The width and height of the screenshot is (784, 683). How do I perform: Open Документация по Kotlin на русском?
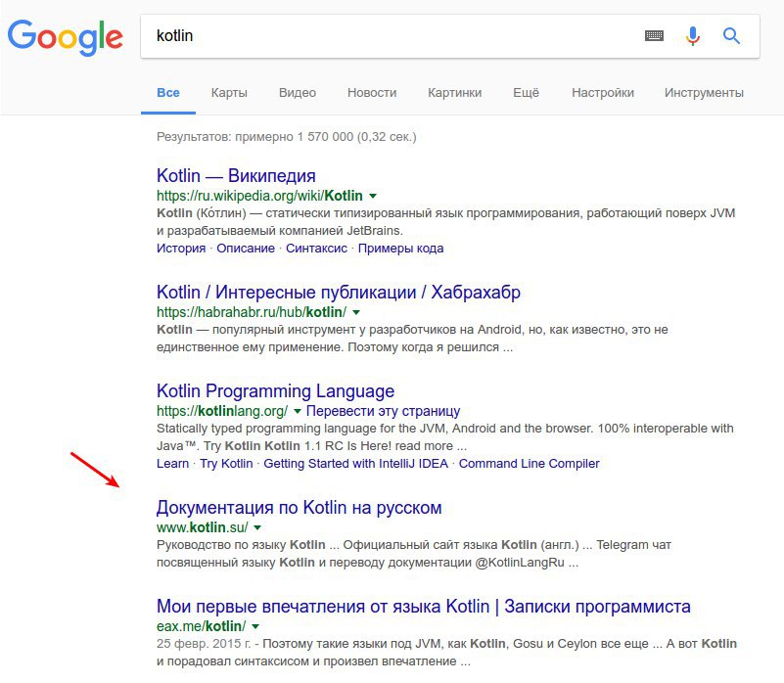[x=299, y=508]
